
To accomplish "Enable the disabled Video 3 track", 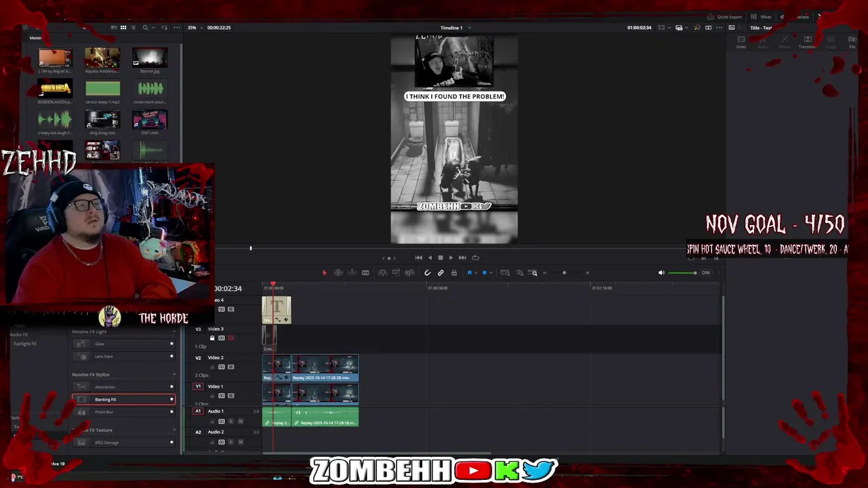I will pyautogui.click(x=231, y=338).
